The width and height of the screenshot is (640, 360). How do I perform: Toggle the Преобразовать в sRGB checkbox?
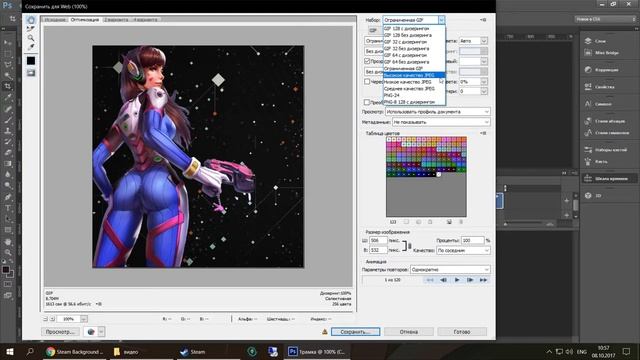pos(367,102)
